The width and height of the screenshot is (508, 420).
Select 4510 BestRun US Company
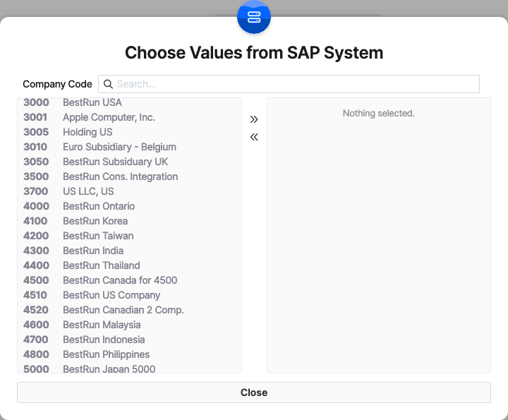129,295
